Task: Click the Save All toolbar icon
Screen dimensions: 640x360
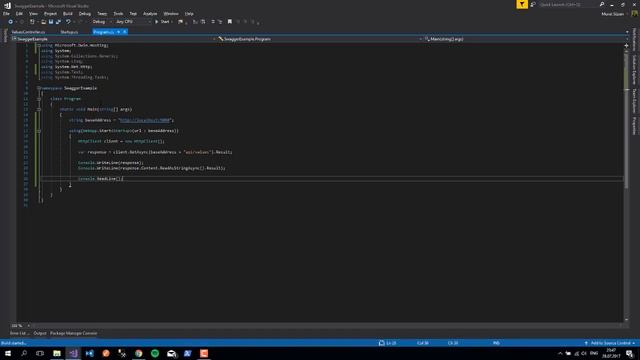Action: coord(58,22)
